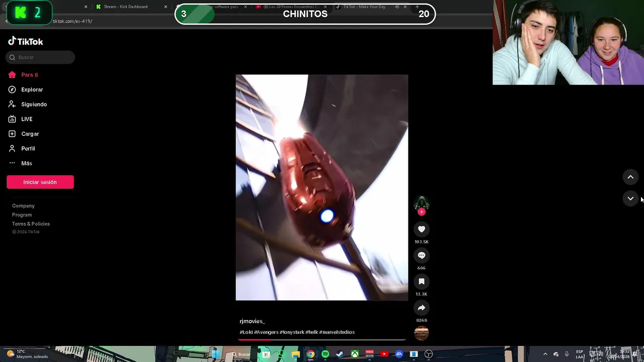The height and width of the screenshot is (362, 644).
Task: Open the weather widget showing 12°C
Action: [x=28, y=354]
